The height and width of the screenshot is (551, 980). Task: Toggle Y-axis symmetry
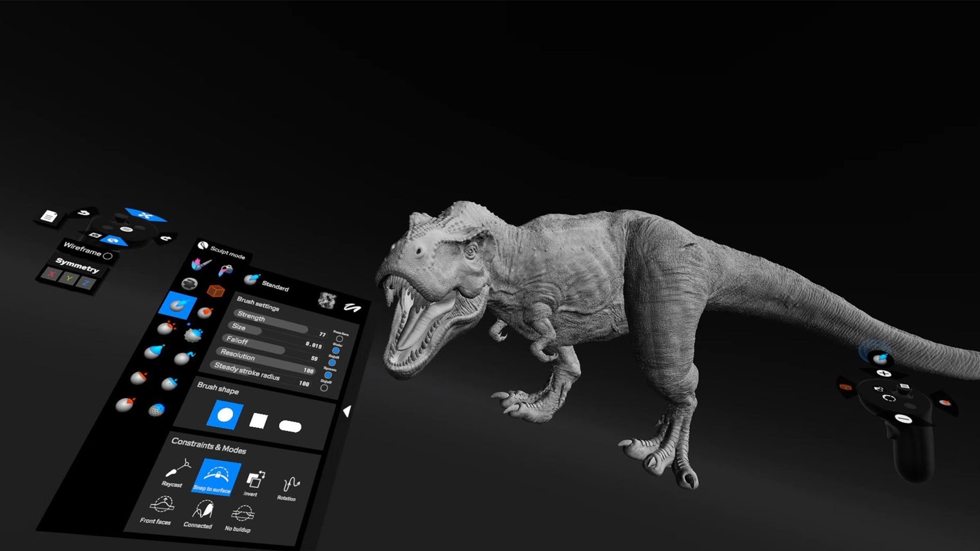67,279
